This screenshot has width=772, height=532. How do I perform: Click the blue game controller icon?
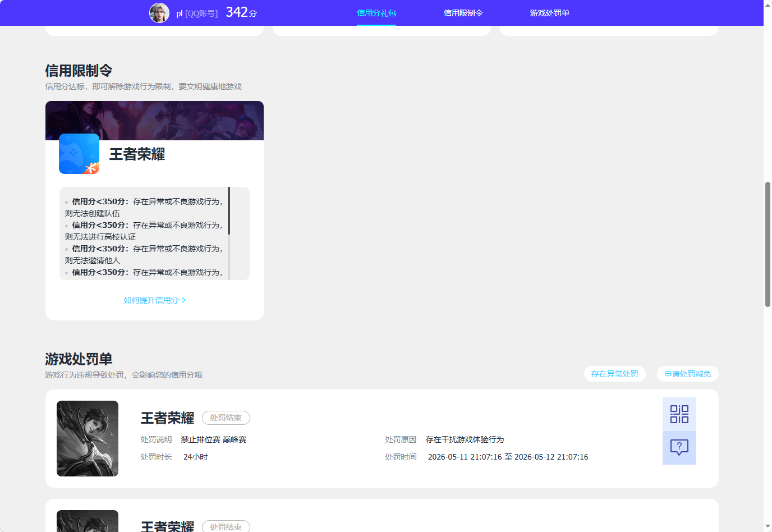[x=79, y=154]
